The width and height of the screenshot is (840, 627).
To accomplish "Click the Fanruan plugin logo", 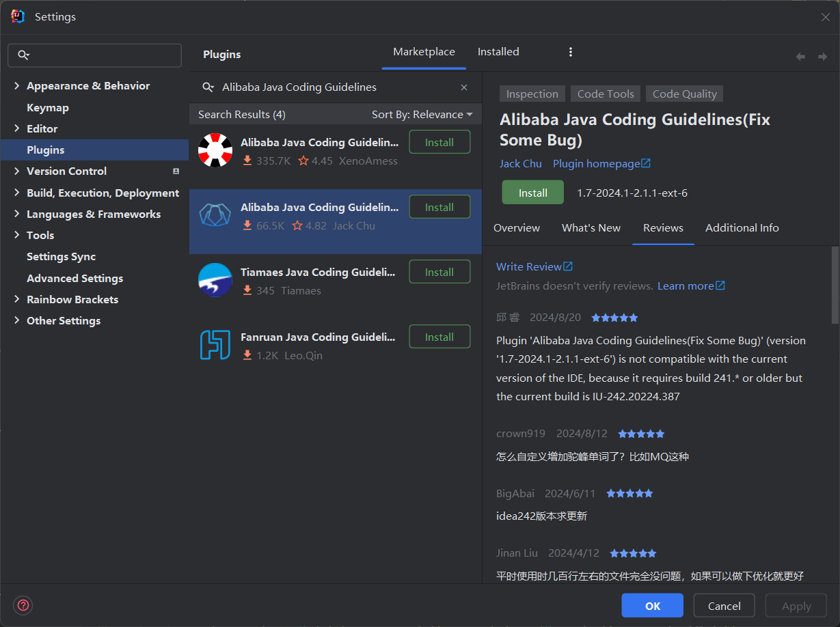I will (x=215, y=345).
